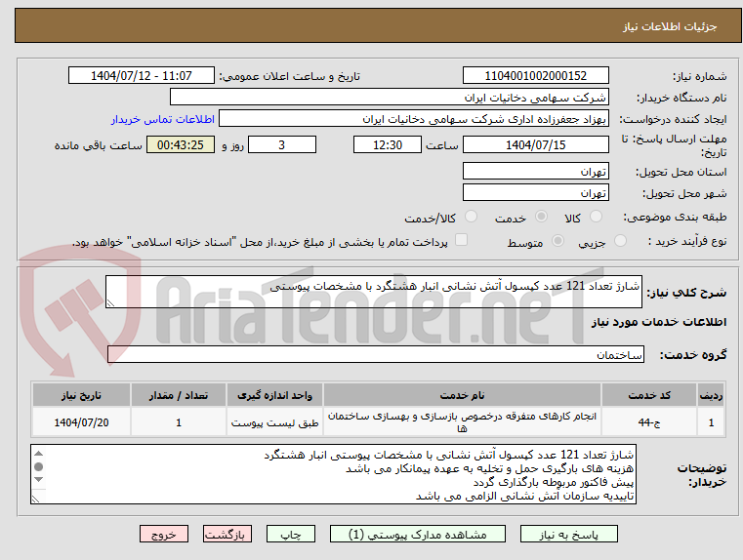Click the شهر محل تحویل field تهران

click(x=535, y=192)
